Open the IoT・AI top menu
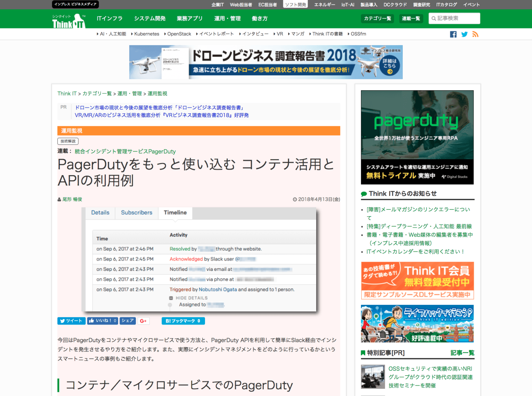Viewport: 532px width, 396px height. pyautogui.click(x=348, y=5)
